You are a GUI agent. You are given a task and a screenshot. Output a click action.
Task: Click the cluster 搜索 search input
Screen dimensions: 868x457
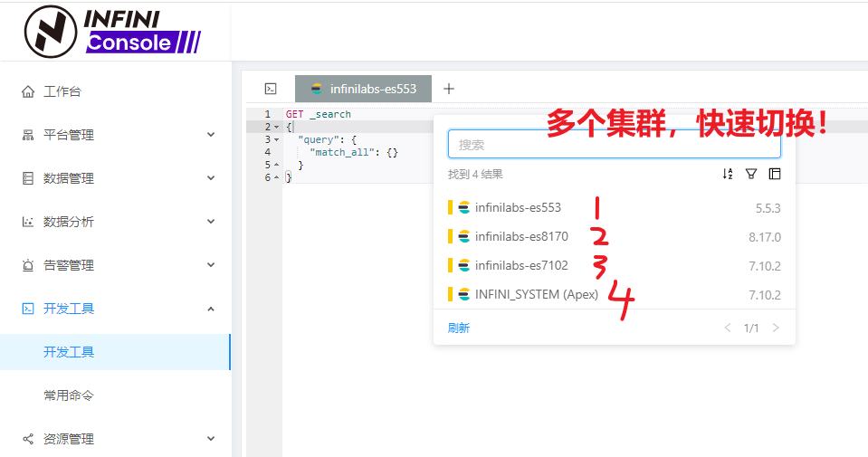[615, 145]
